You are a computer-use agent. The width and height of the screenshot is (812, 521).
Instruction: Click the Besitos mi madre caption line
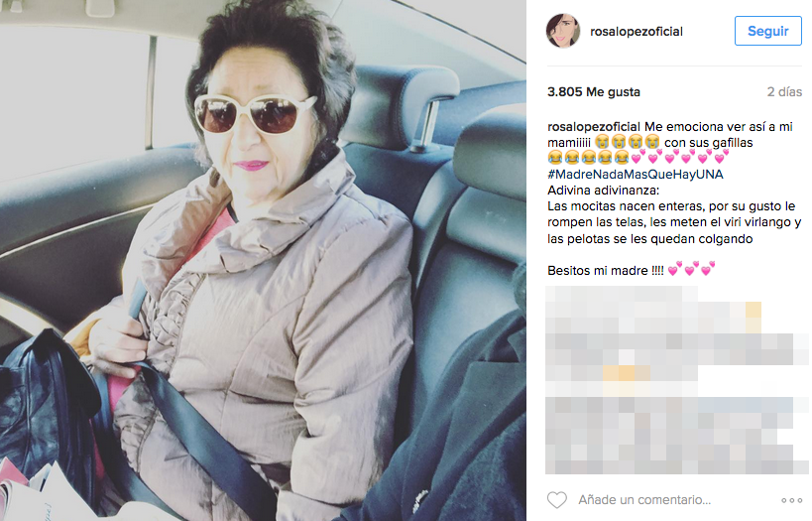(x=605, y=271)
